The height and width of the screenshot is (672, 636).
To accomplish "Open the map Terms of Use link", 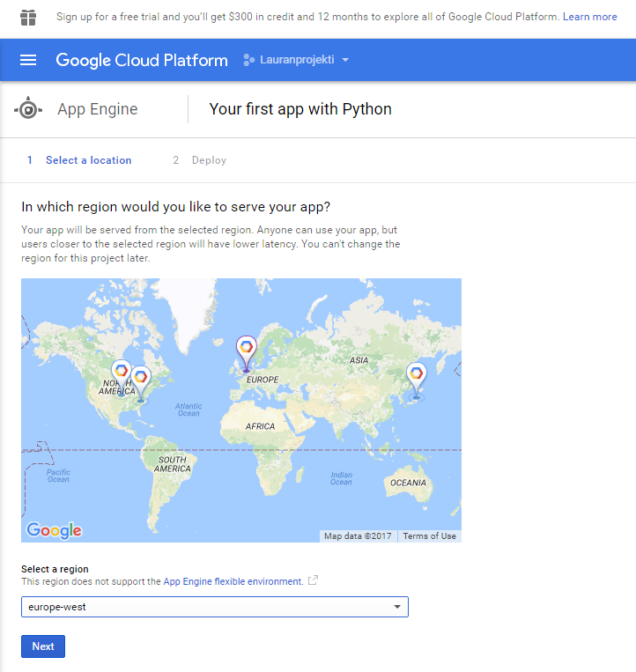I will coord(429,536).
